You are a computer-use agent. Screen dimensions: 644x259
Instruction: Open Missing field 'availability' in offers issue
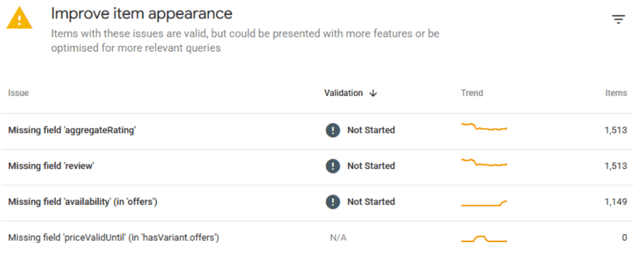83,201
